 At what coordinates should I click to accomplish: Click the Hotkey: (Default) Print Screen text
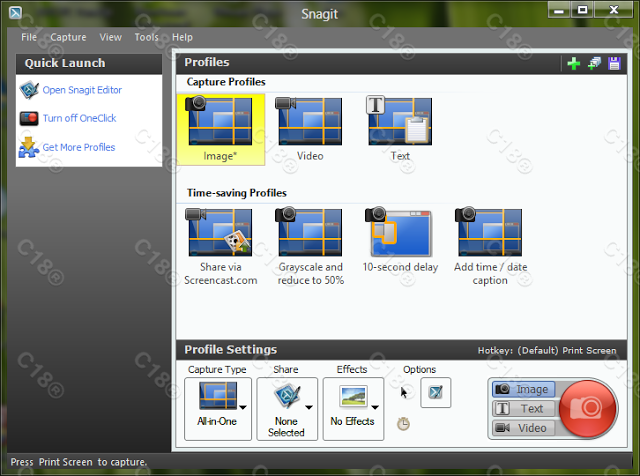pyautogui.click(x=547, y=350)
